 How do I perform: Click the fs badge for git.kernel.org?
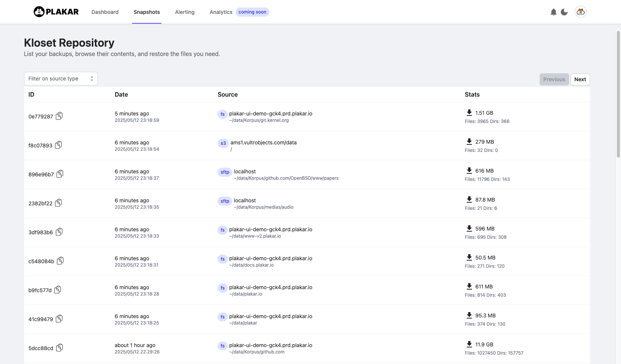222,114
